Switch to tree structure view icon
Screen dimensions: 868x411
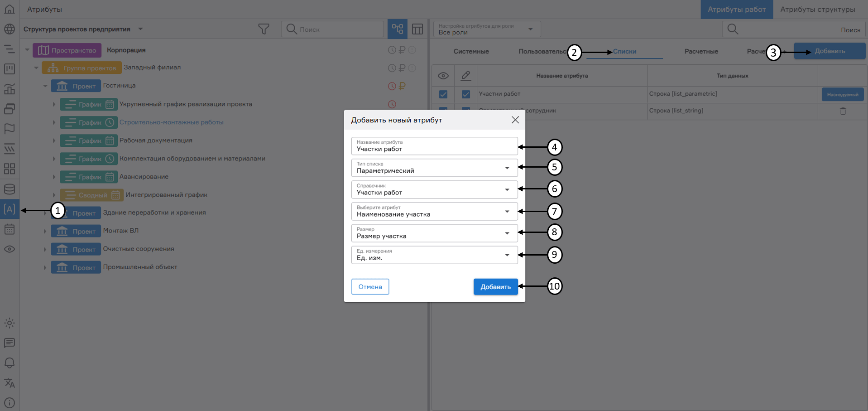click(x=397, y=29)
